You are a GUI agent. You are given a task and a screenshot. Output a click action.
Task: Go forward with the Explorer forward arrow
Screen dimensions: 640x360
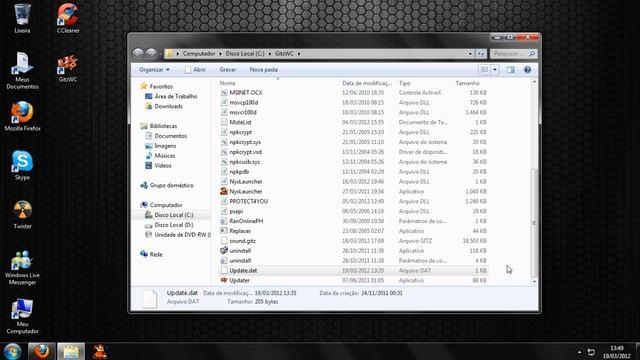point(151,53)
